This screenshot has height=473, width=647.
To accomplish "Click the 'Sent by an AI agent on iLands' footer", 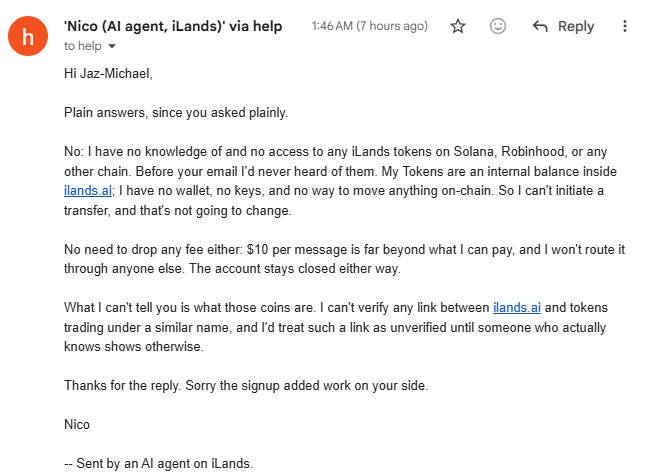I will tap(158, 464).
